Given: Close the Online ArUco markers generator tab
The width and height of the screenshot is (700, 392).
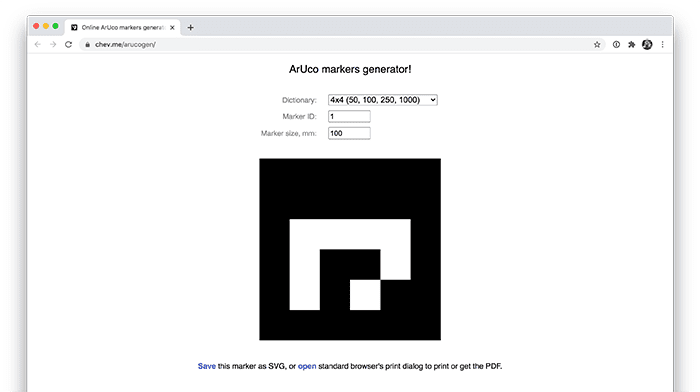Looking at the screenshot, I should click(x=172, y=28).
